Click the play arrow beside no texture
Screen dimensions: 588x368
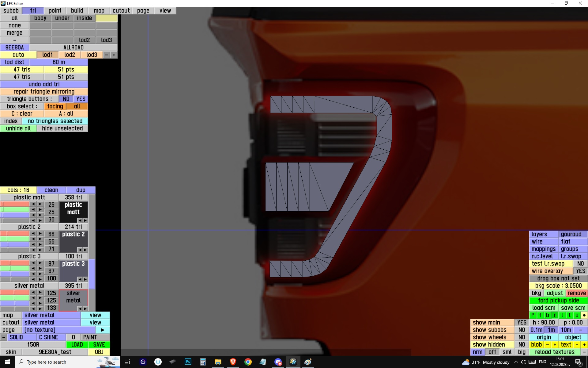coord(103,330)
